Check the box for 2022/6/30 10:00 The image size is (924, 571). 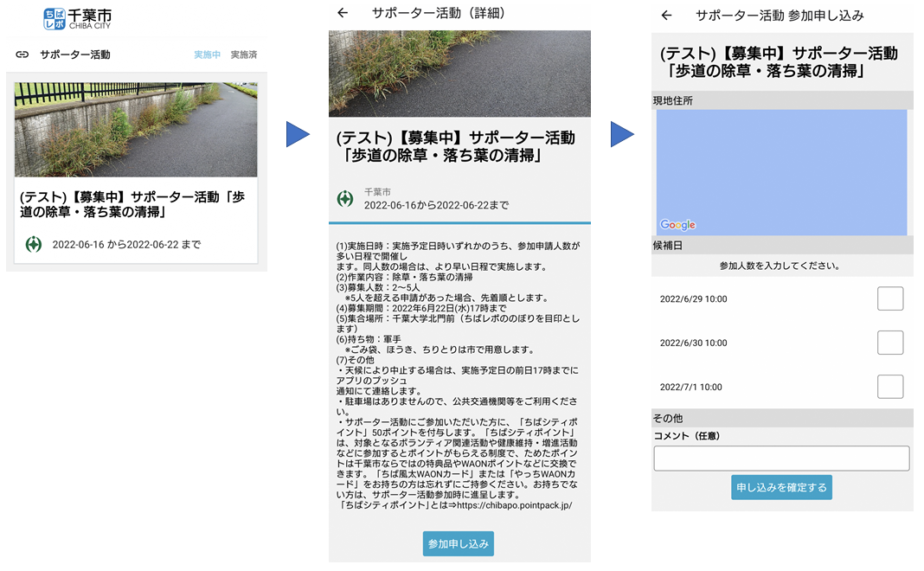(890, 343)
